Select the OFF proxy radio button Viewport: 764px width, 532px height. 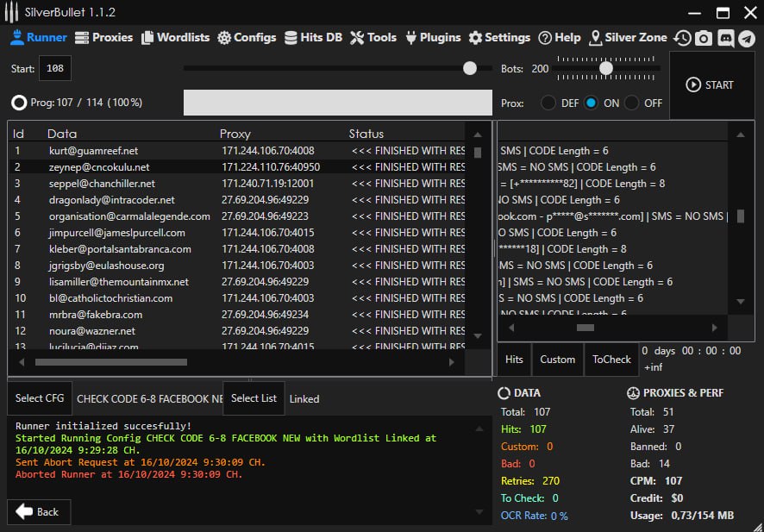point(632,103)
